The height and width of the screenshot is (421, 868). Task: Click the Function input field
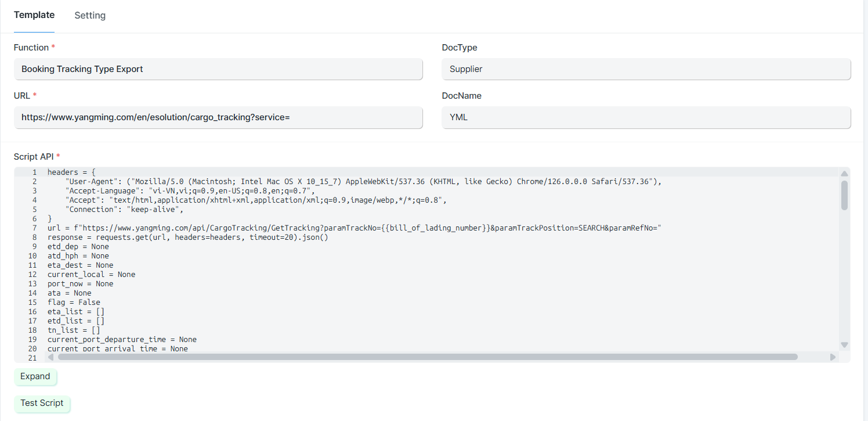point(218,69)
